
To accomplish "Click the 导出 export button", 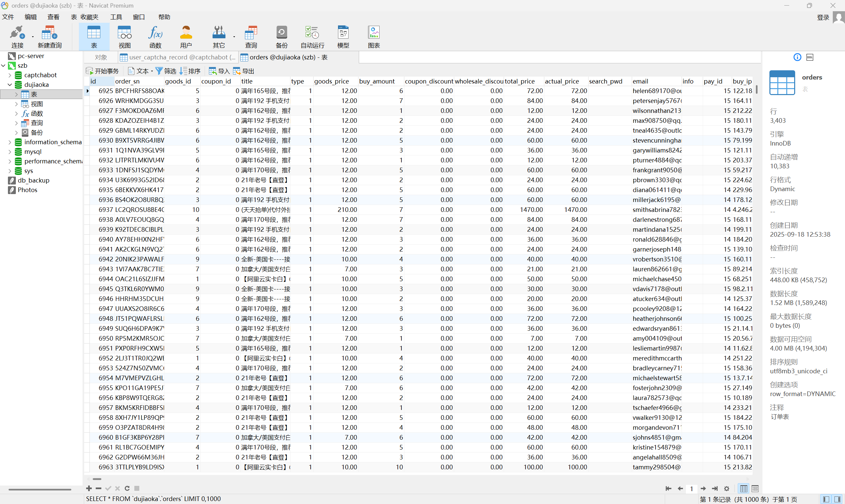I will click(244, 71).
